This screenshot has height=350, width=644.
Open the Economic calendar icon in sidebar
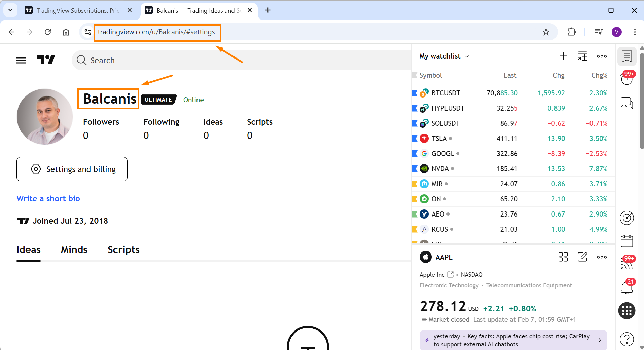pyautogui.click(x=627, y=241)
